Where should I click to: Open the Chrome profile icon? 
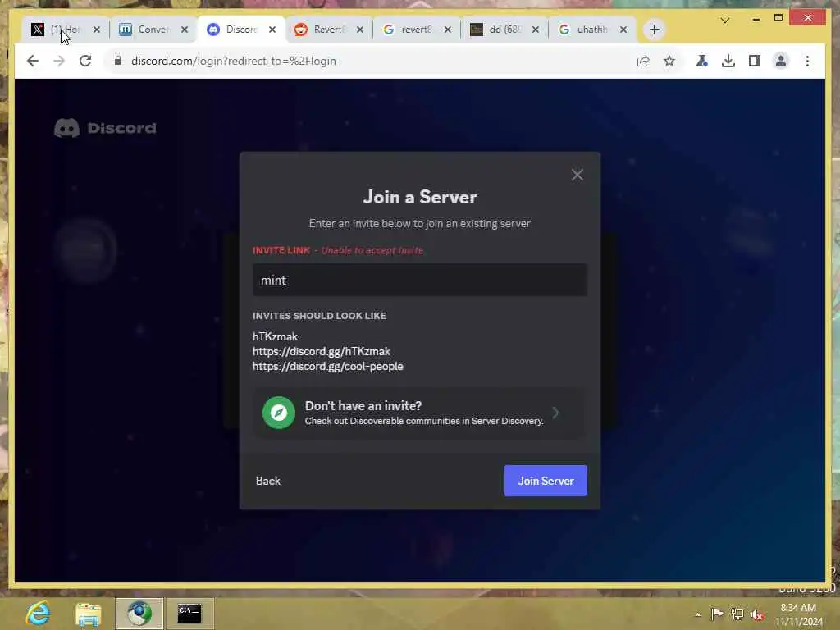click(x=781, y=61)
